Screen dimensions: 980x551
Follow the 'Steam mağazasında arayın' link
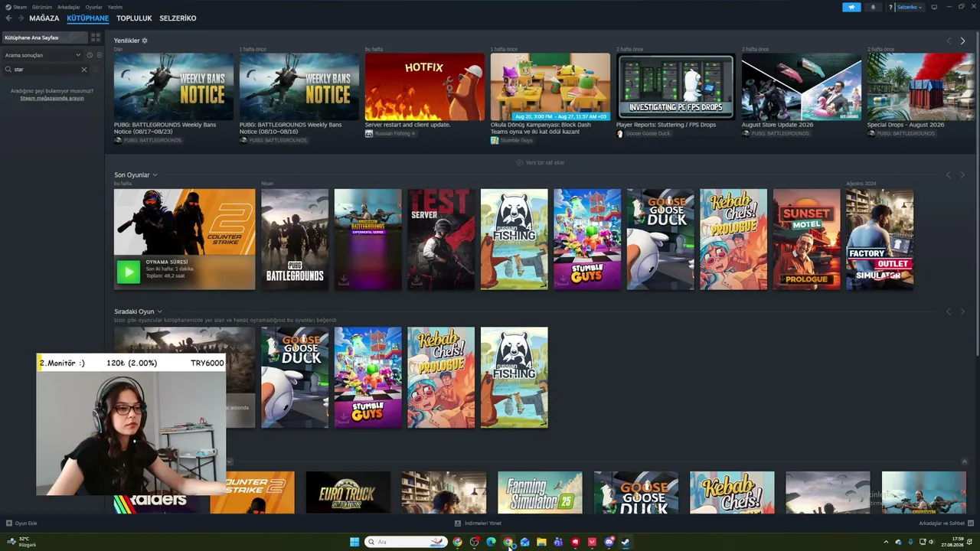coord(52,98)
